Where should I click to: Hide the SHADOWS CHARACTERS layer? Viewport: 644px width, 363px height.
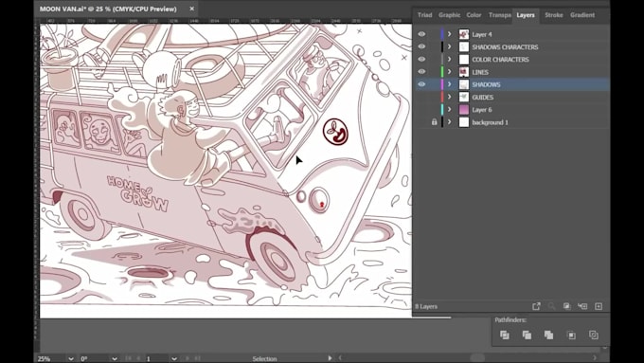421,46
